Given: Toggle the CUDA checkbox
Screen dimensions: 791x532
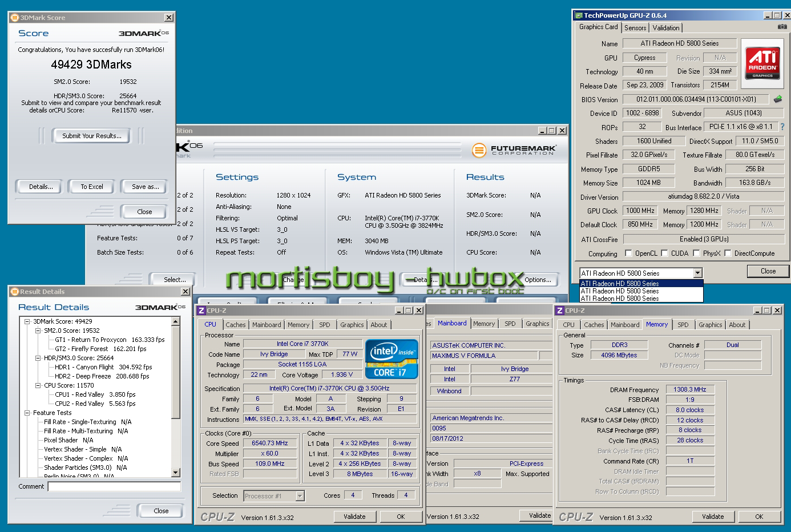Looking at the screenshot, I should point(664,253).
